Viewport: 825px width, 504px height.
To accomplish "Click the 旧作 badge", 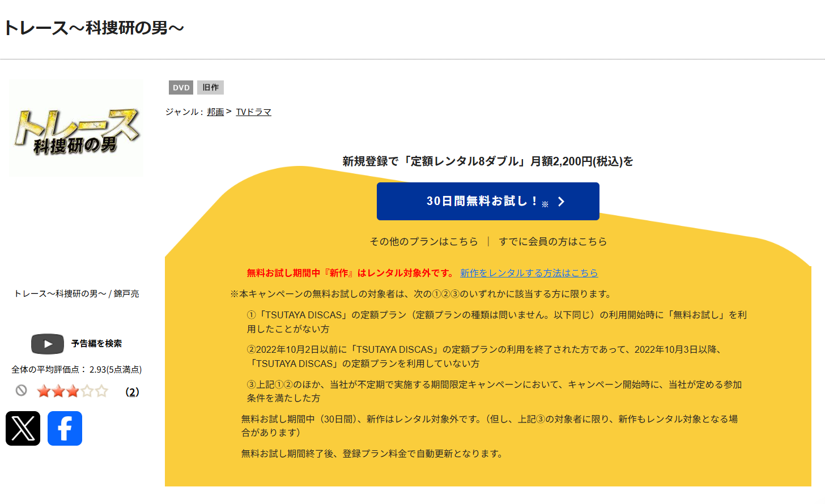I will click(210, 87).
